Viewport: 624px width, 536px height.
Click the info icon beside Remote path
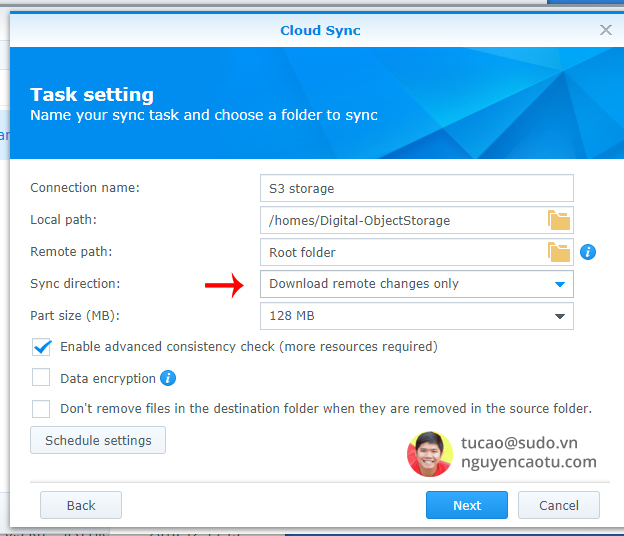pyautogui.click(x=588, y=252)
